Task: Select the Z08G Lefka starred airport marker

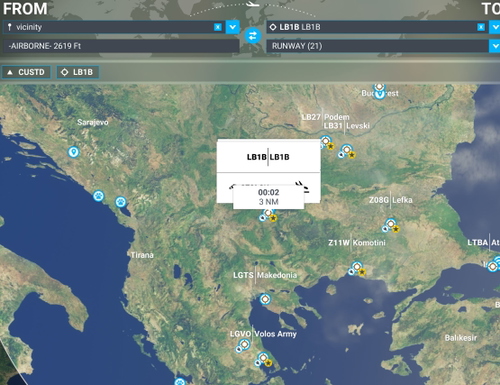Action: 391,225
